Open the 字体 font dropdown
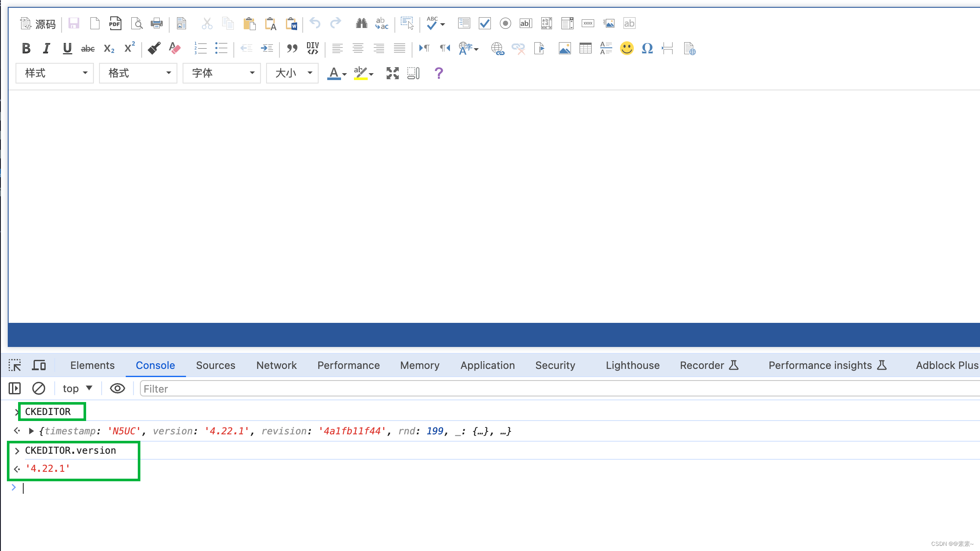 222,73
